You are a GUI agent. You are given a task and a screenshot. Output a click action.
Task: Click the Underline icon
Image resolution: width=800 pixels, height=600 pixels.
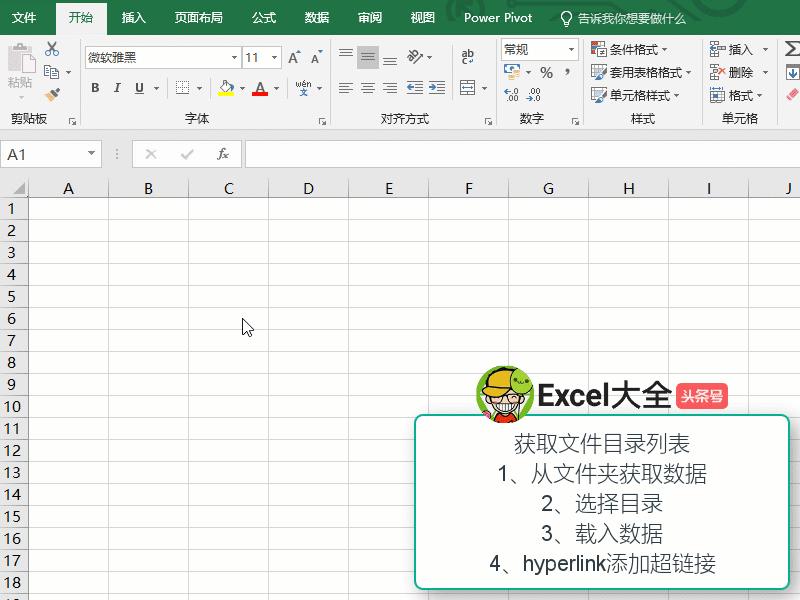140,88
